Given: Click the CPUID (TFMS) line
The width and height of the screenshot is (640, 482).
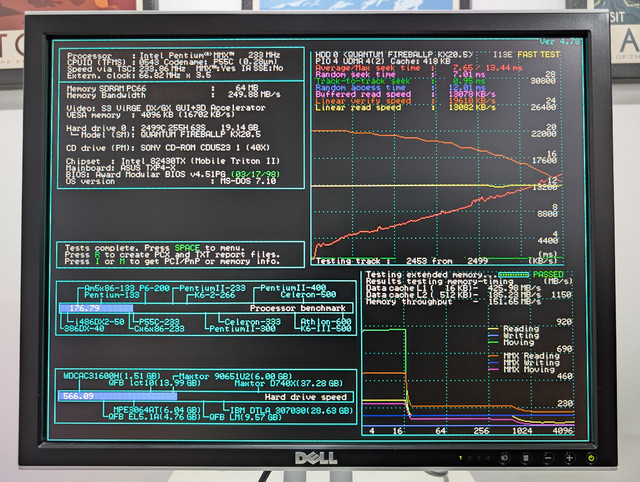Looking at the screenshot, I should [x=172, y=62].
